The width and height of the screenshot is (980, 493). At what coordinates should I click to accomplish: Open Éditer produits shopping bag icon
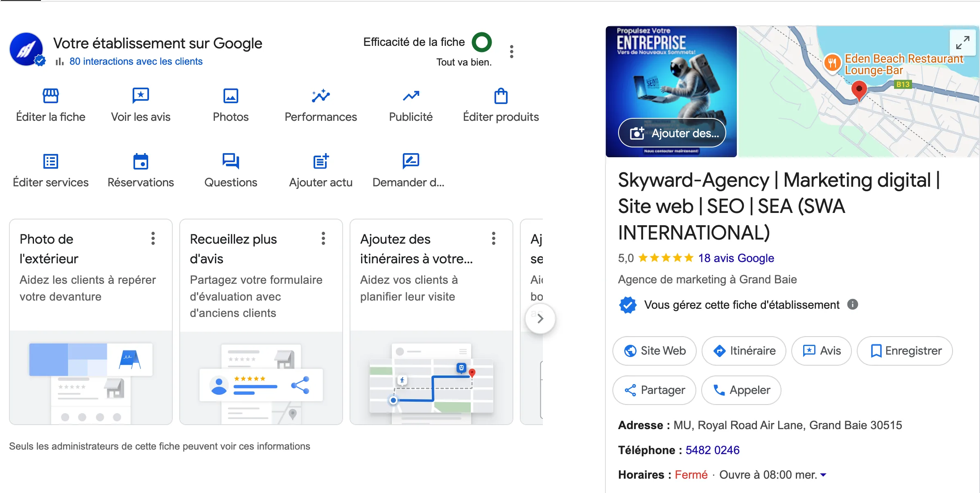(501, 96)
